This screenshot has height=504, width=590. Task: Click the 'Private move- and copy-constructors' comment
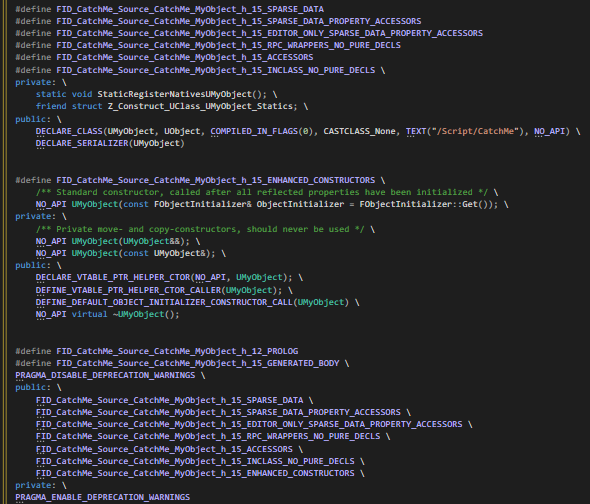[x=200, y=229]
